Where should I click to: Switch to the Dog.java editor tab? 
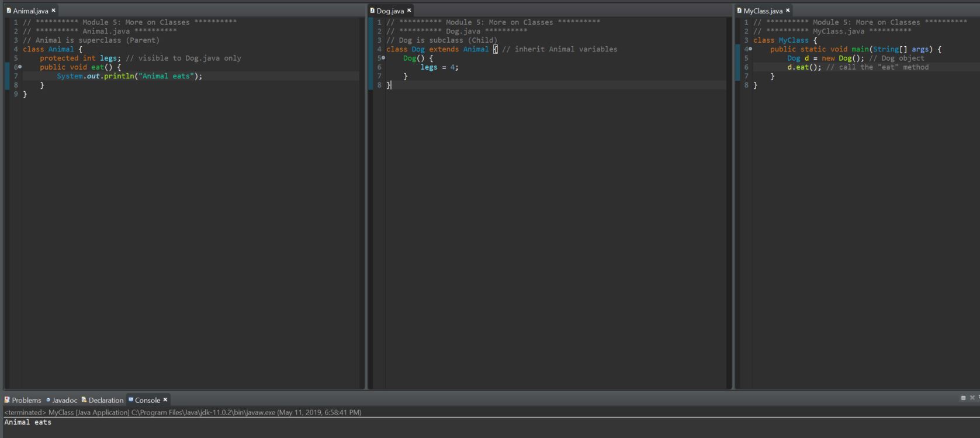click(390, 11)
